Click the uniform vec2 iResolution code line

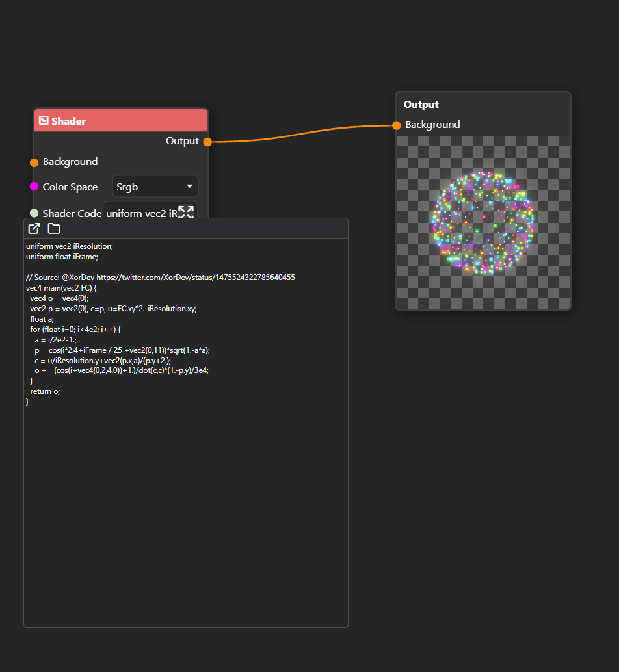(70, 246)
